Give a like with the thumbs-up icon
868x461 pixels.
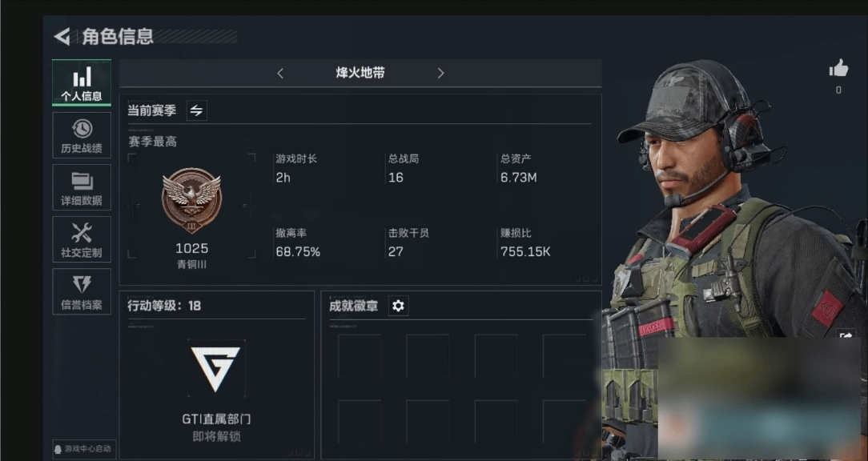click(838, 69)
